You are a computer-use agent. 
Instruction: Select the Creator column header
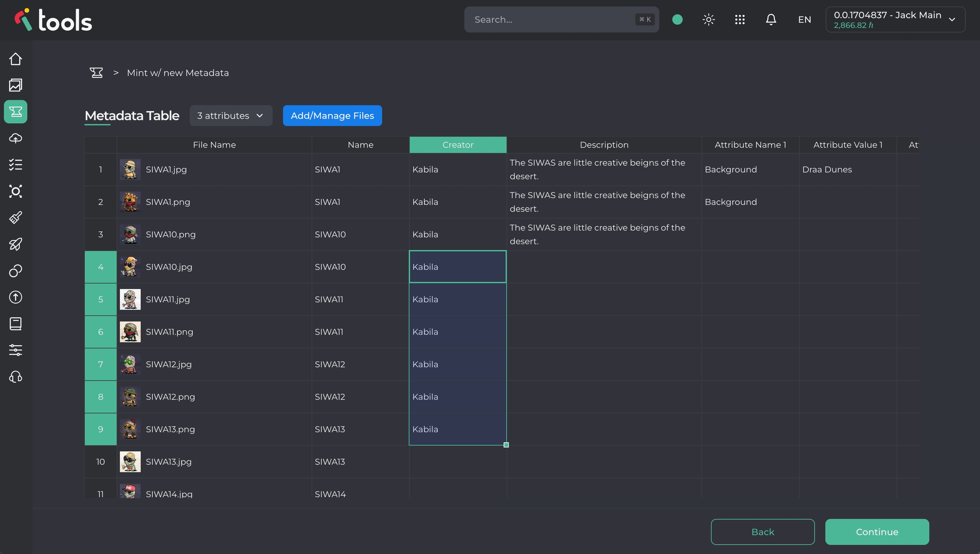(x=458, y=145)
